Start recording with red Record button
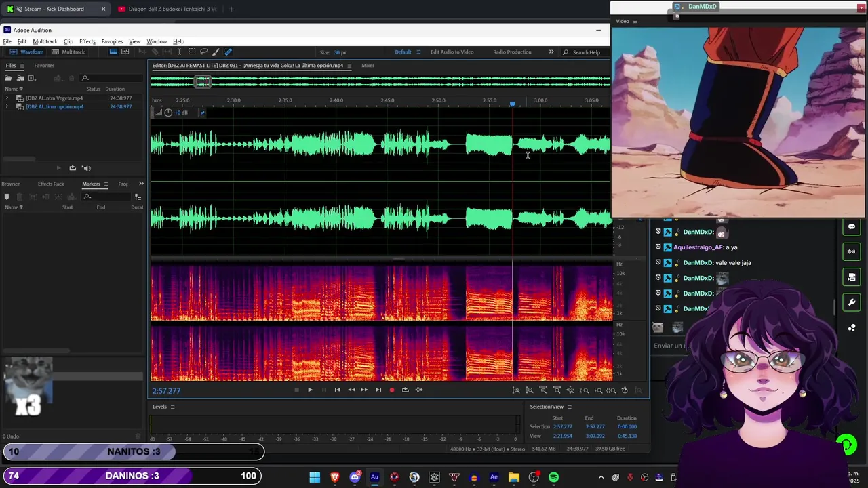868x488 pixels. pos(391,390)
